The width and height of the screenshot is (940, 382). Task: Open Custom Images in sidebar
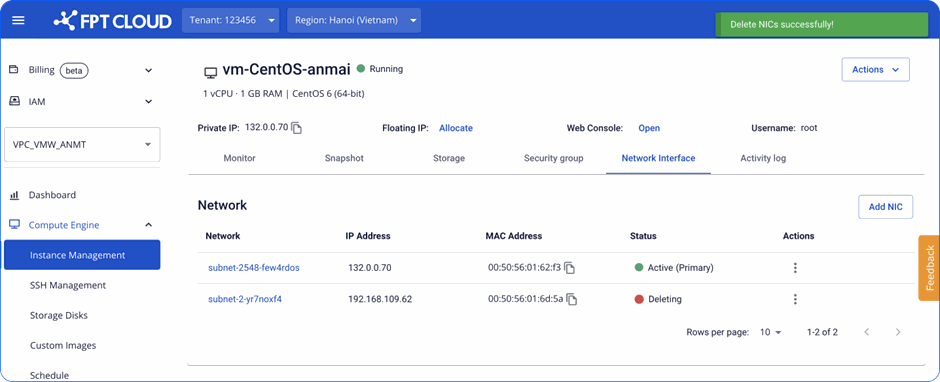pos(63,345)
